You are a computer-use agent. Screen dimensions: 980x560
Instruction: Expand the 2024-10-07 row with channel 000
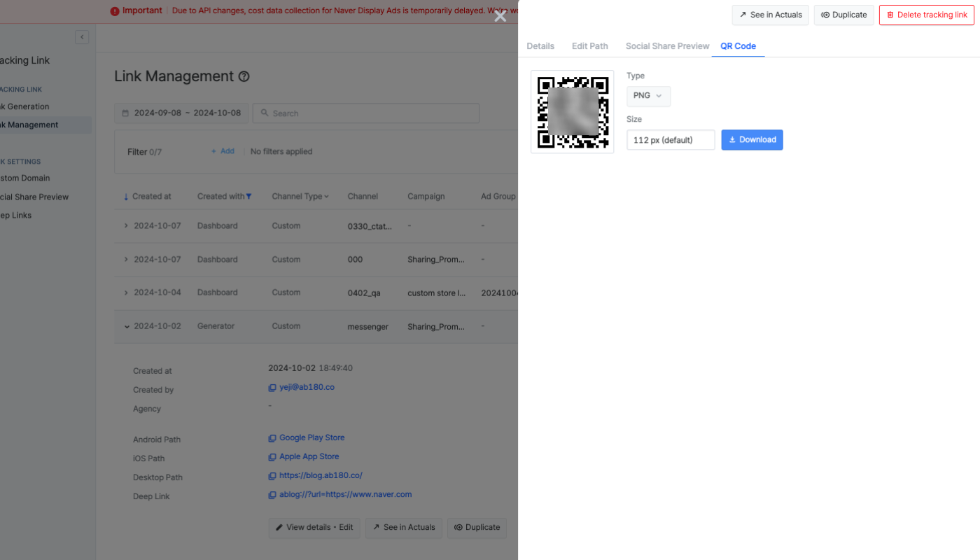coord(126,260)
